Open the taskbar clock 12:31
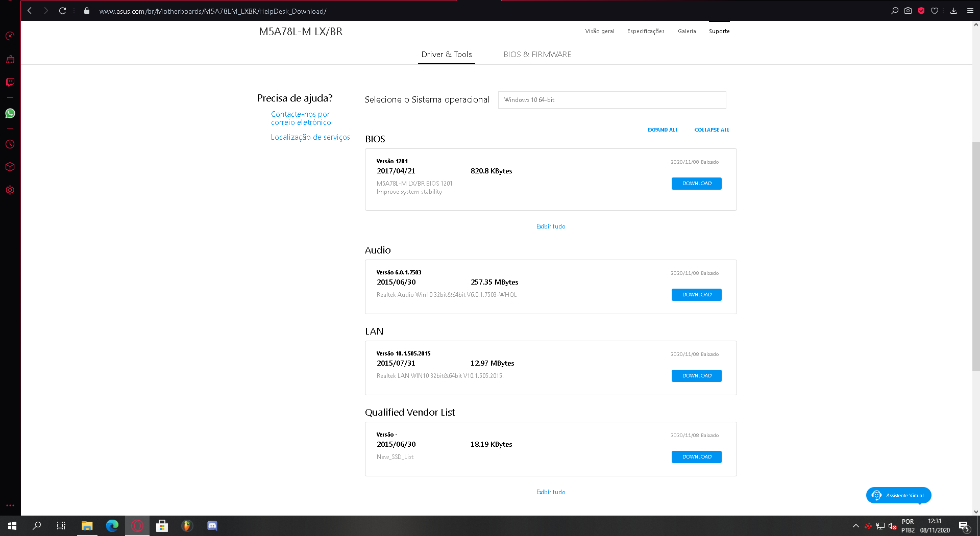This screenshot has height=536, width=980. 935,526
